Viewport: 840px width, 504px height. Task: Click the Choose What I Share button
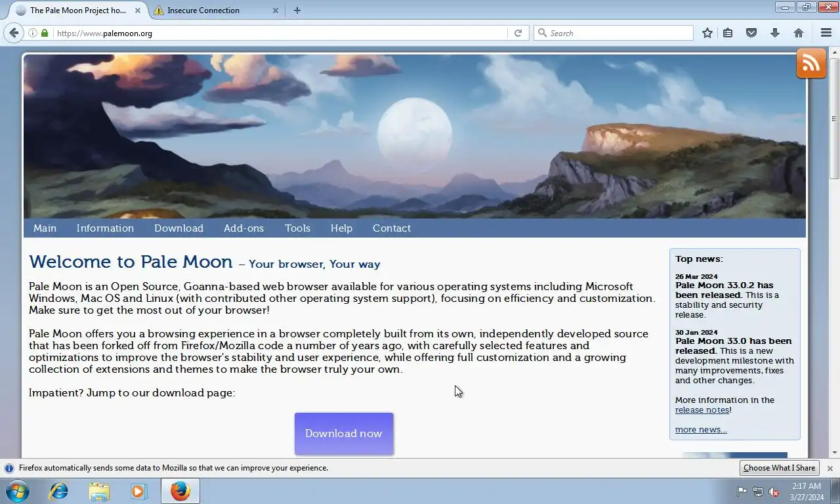point(779,468)
